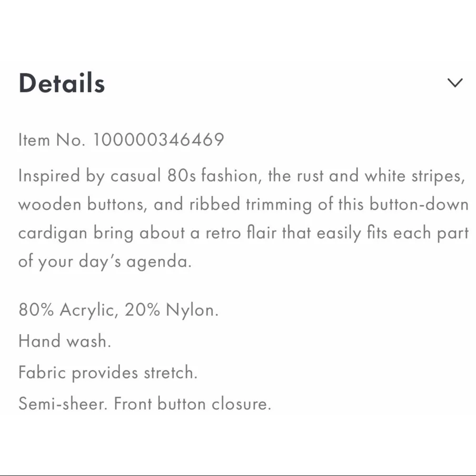The width and height of the screenshot is (476, 476).
Task: Click the item number 100000346469
Action: coord(159,139)
